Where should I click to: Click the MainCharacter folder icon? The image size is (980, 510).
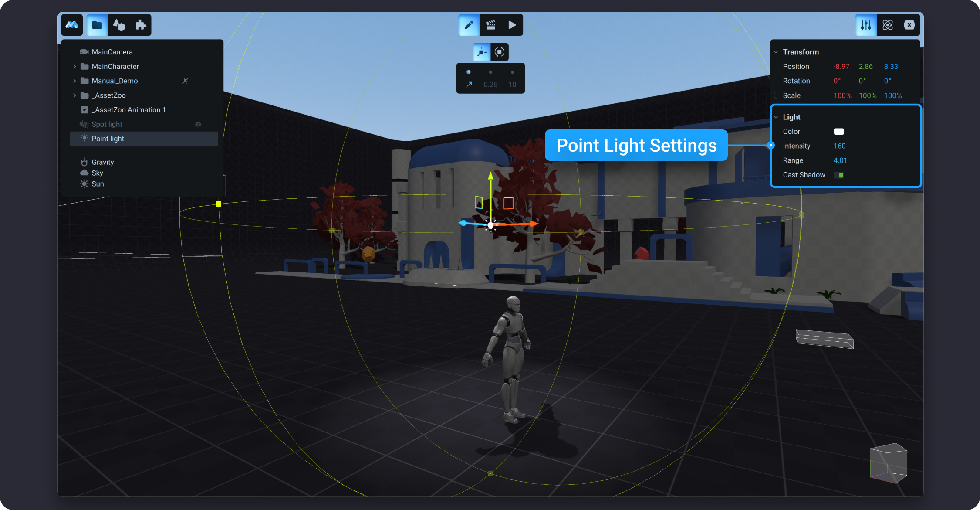coord(84,66)
